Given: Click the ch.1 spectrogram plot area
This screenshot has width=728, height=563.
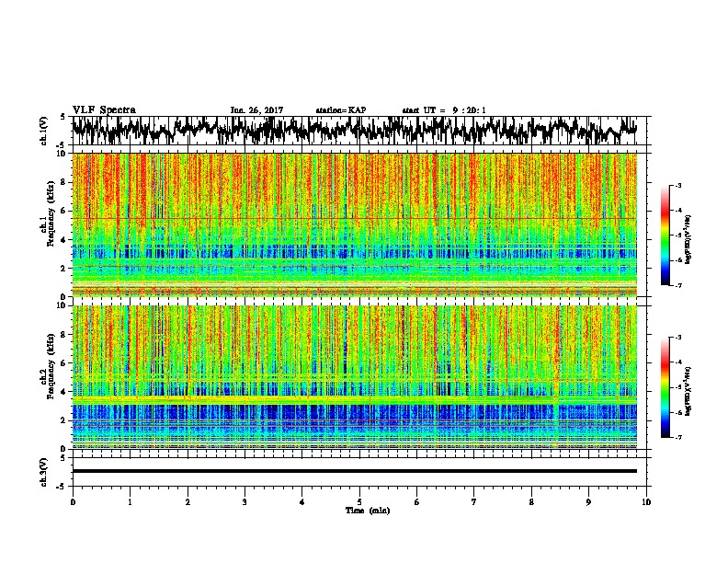Looking at the screenshot, I should point(354,224).
